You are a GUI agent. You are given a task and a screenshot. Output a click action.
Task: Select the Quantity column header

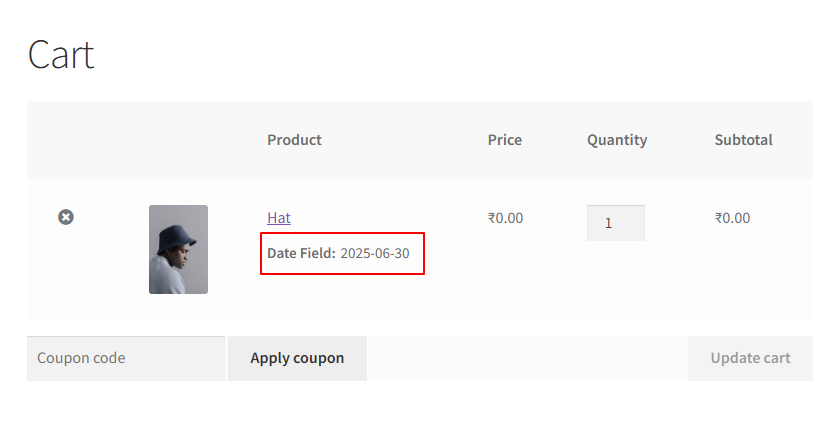click(617, 140)
